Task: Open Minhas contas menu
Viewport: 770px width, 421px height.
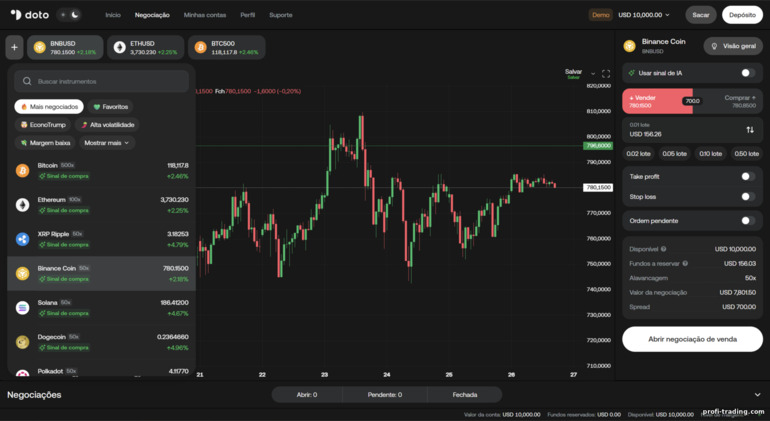Action: tap(205, 15)
